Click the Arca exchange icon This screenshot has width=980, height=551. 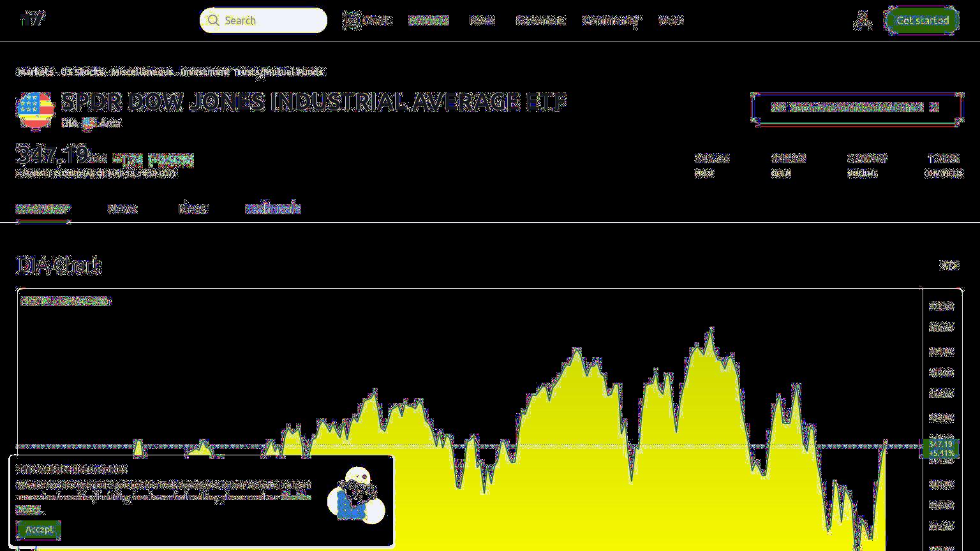coord(89,122)
